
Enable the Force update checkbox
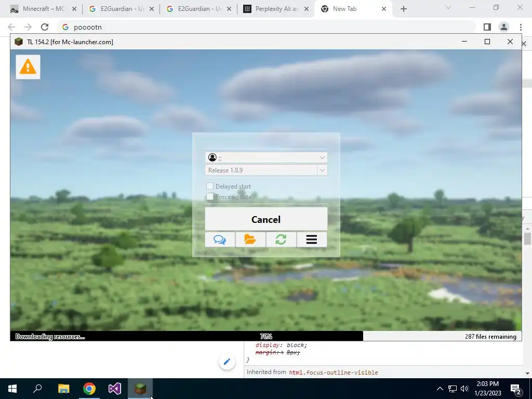point(210,196)
